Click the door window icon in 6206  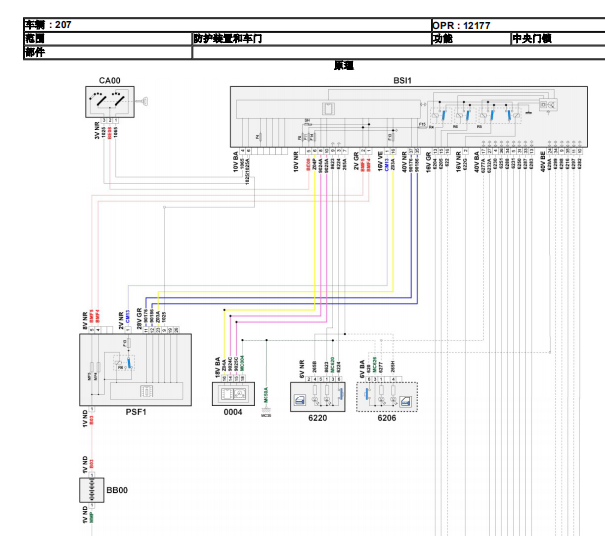tap(406, 402)
